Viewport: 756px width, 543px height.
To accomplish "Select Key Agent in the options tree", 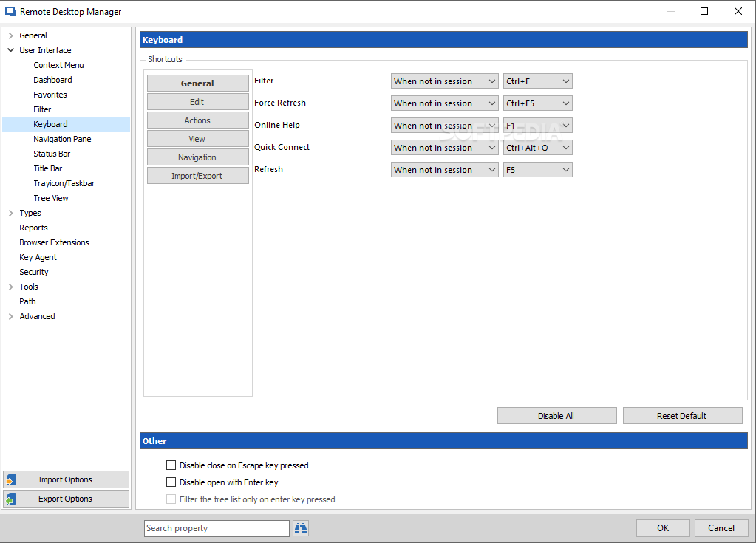I will (x=38, y=257).
